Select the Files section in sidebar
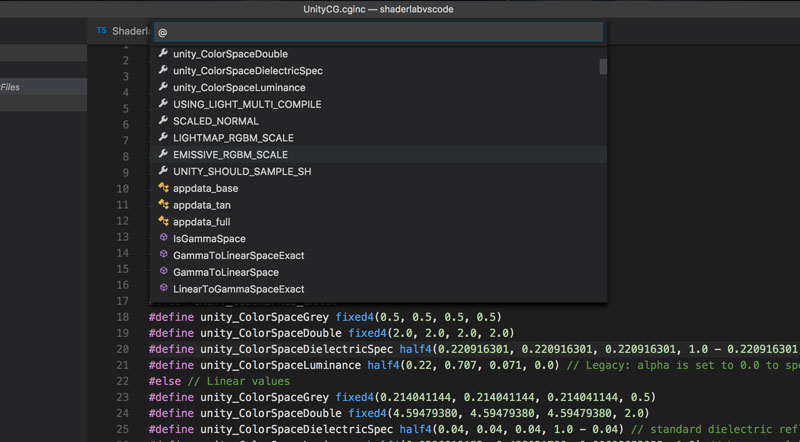Screen dimensions: 800x442 pos(43,87)
